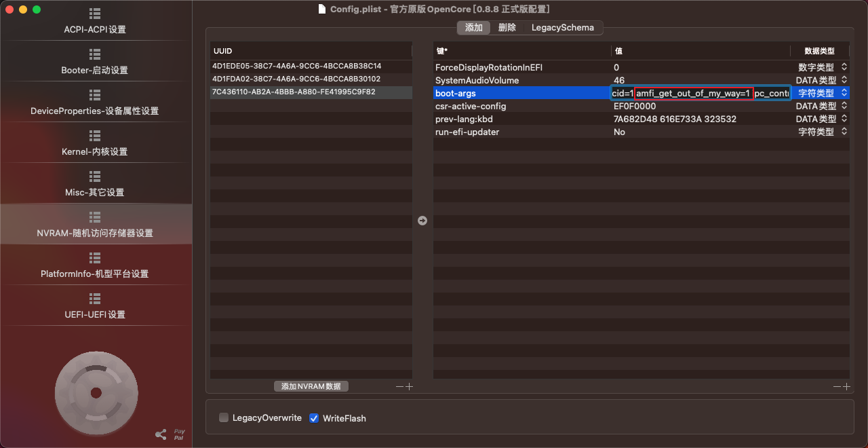
Task: Click the PayPal donate link
Action: tap(179, 434)
